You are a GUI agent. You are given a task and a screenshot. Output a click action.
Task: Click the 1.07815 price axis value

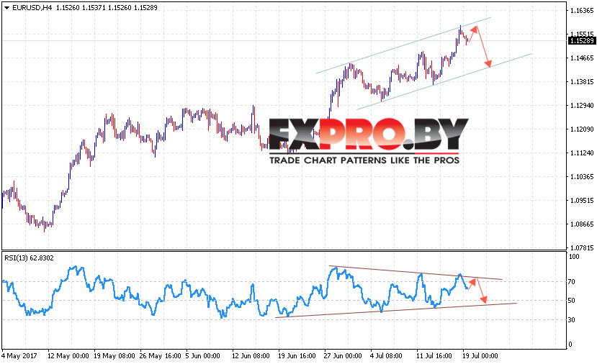tap(582, 248)
